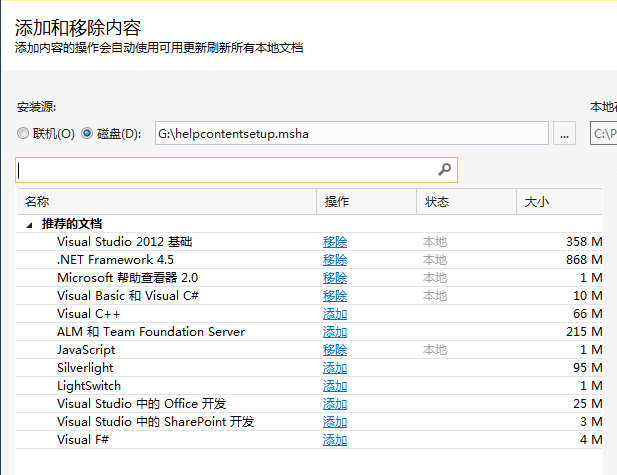Click the 66 M size value

click(587, 314)
